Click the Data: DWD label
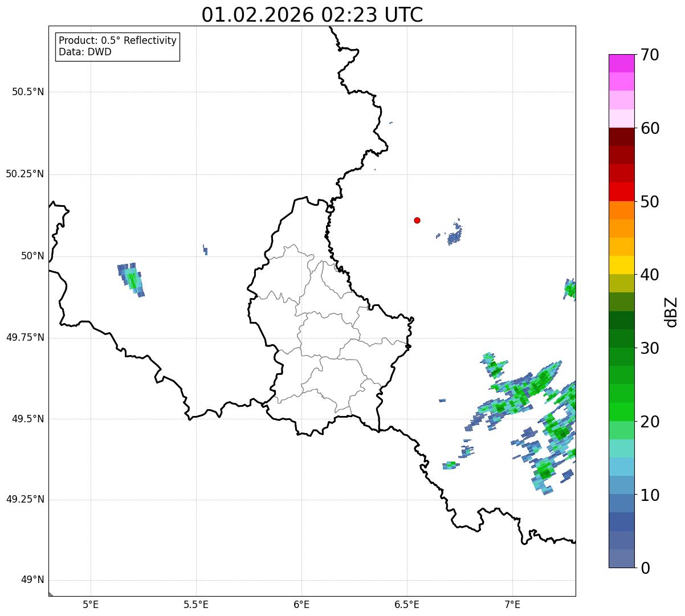685x616 pixels. point(85,52)
